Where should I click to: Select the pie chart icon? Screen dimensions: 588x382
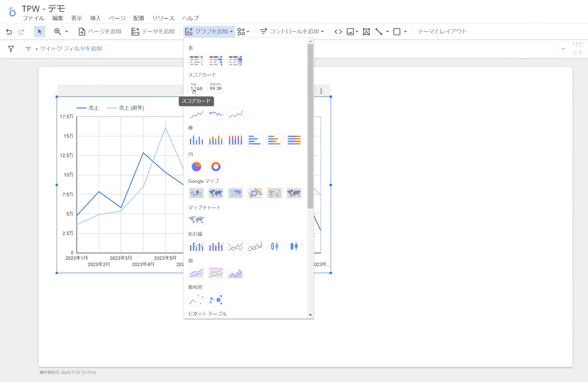tap(196, 167)
